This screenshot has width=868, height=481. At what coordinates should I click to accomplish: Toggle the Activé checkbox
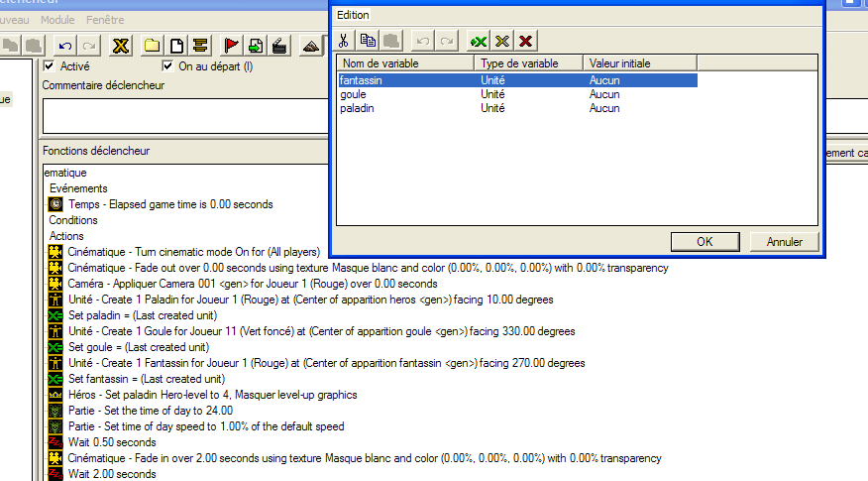pos(50,66)
